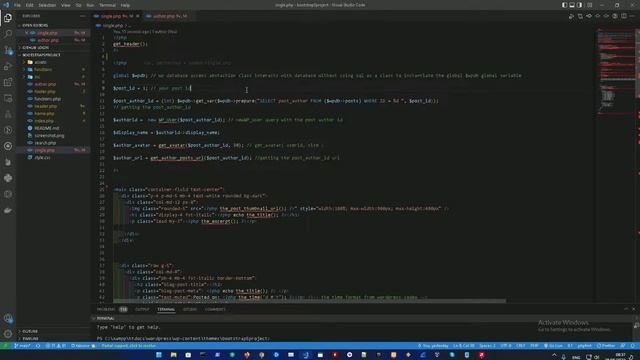Click sync changes icon in status bar

[38, 346]
